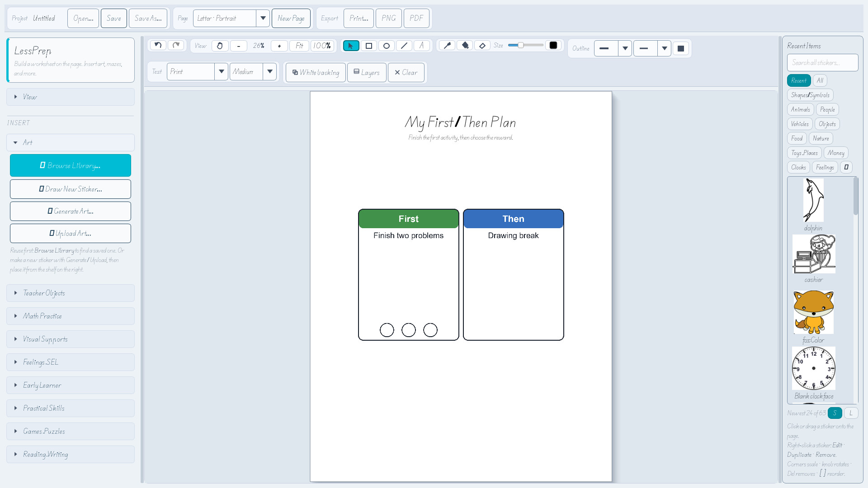Select the text tool
The height and width of the screenshot is (488, 868).
click(x=422, y=46)
